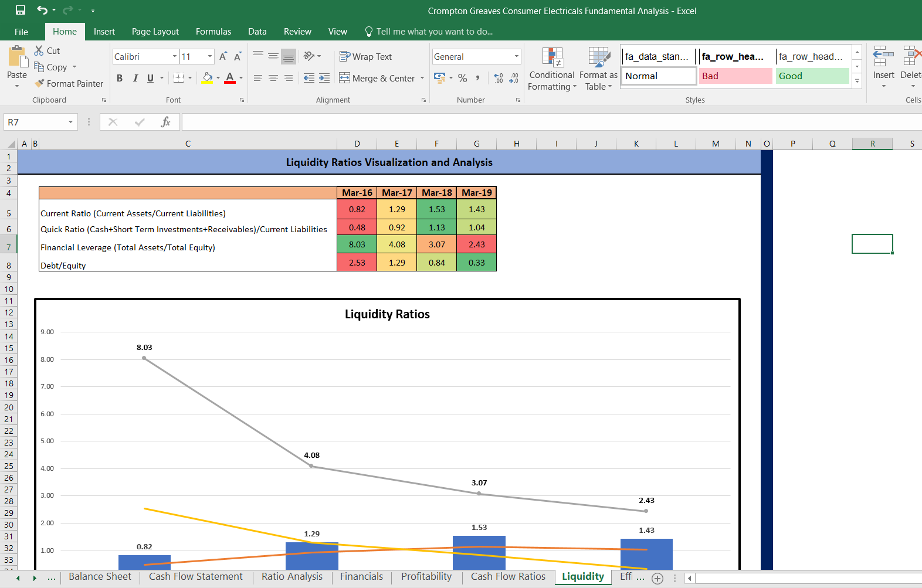Align text left
Screen dimensions: 922x588
click(x=258, y=78)
